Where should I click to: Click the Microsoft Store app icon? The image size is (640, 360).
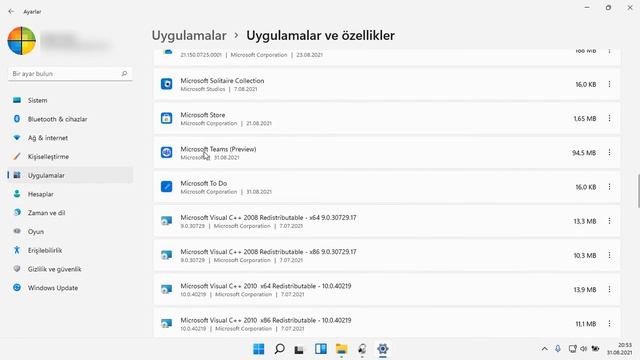click(167, 118)
